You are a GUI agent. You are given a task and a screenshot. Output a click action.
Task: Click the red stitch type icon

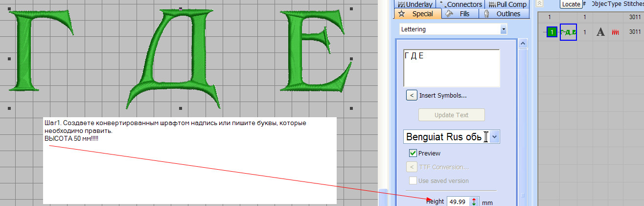615,32
